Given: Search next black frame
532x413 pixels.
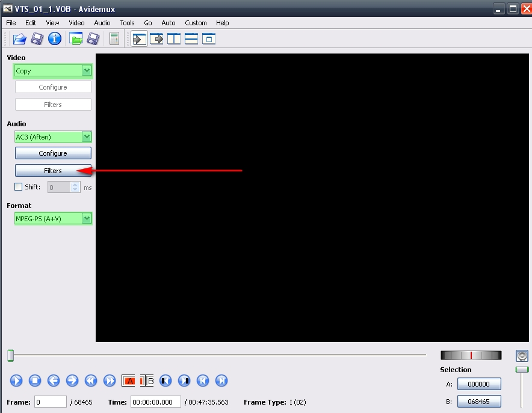Looking at the screenshot, I should (184, 381).
